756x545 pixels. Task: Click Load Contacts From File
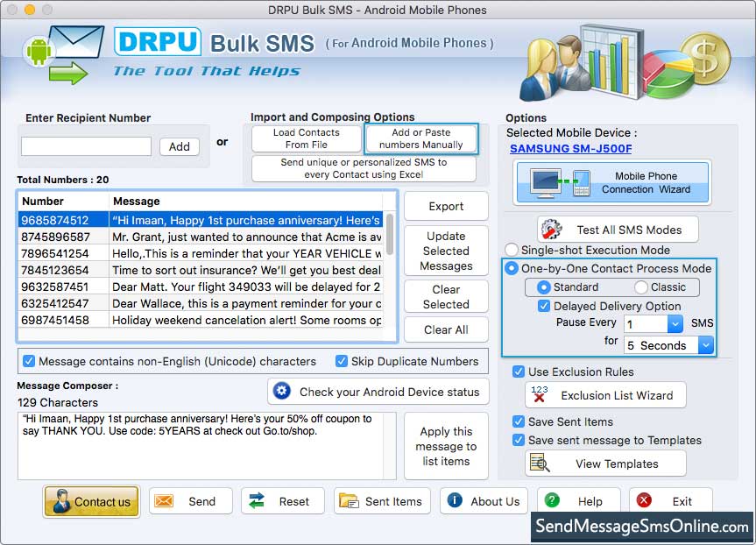pyautogui.click(x=306, y=138)
